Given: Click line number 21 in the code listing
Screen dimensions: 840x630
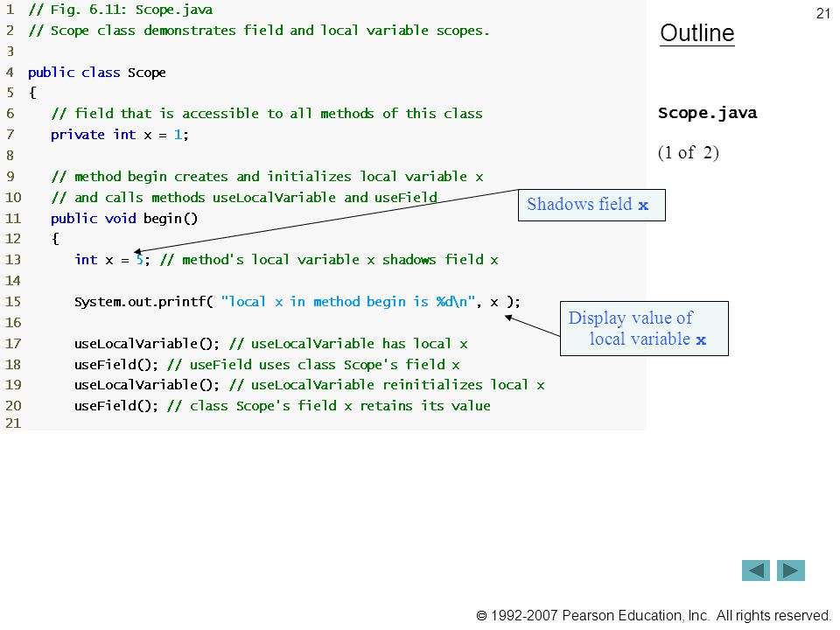Looking at the screenshot, I should click(13, 423).
